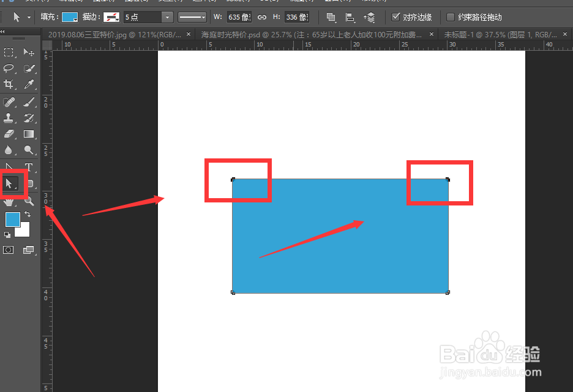Click the stroke width field 5 点
The image size is (573, 392).
tap(143, 17)
